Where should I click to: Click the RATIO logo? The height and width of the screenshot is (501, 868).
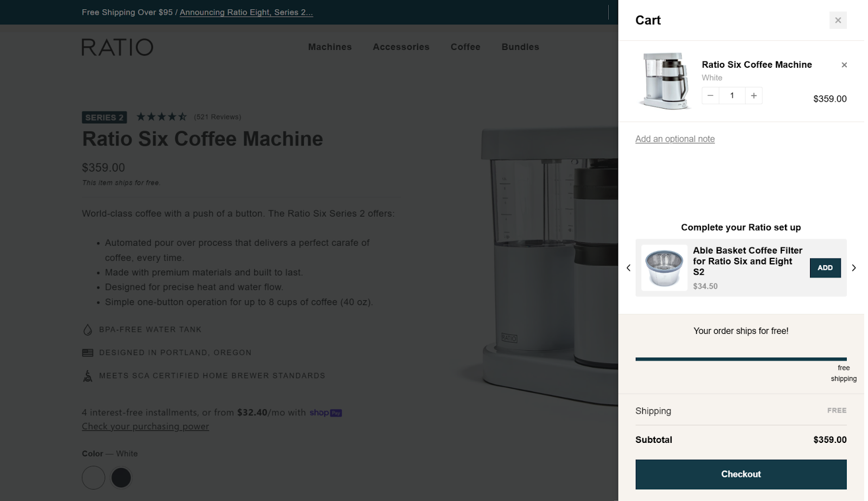coord(117,47)
